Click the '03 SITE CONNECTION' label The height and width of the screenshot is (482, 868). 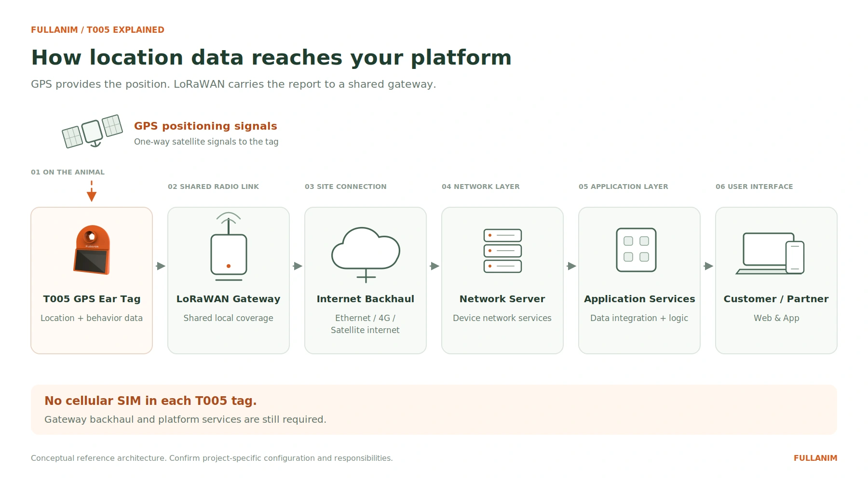point(345,187)
